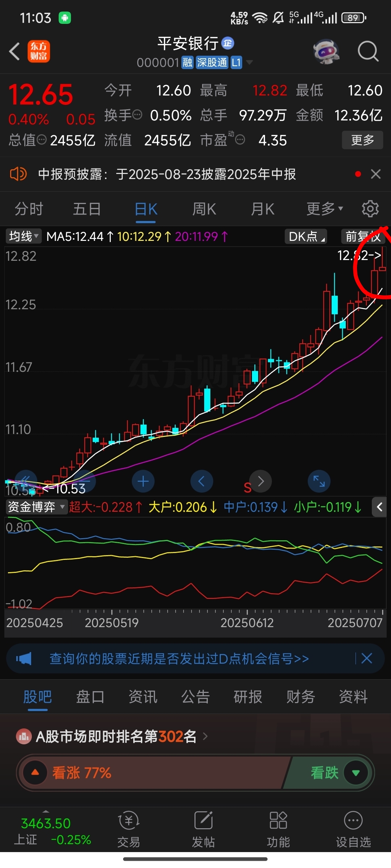This screenshot has width=391, height=868.
Task: Tap MA5:12.44 moving average value
Action: (x=80, y=237)
